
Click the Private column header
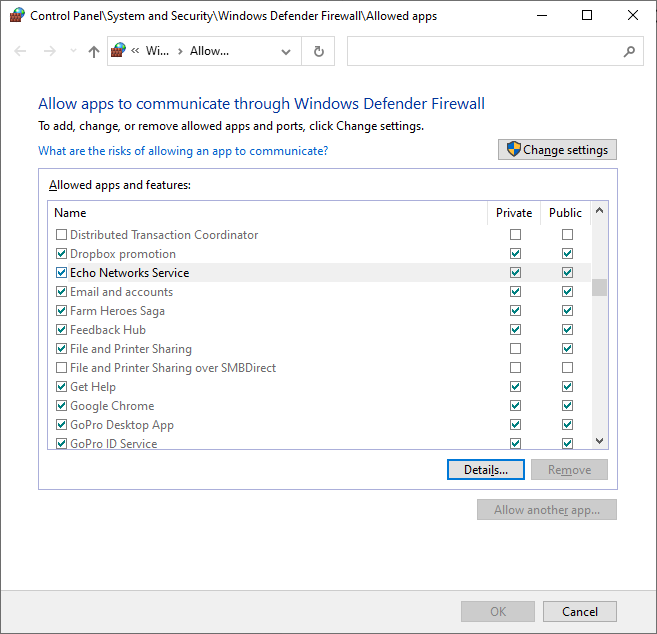[514, 213]
